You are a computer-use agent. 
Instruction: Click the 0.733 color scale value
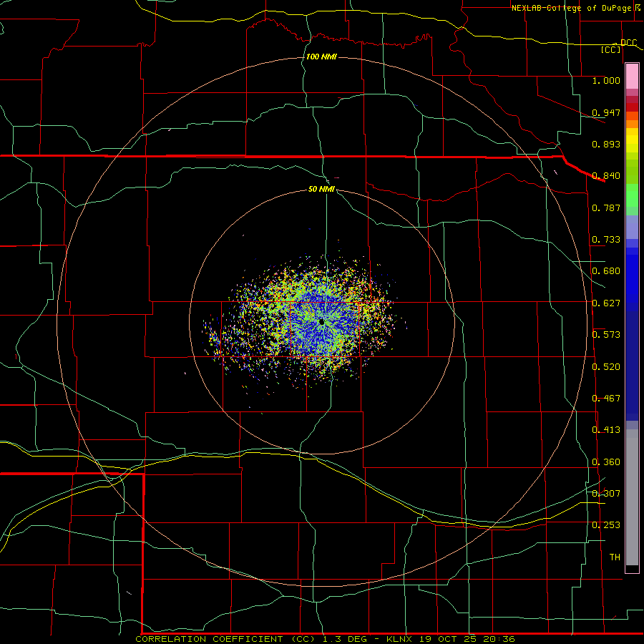tap(606, 240)
